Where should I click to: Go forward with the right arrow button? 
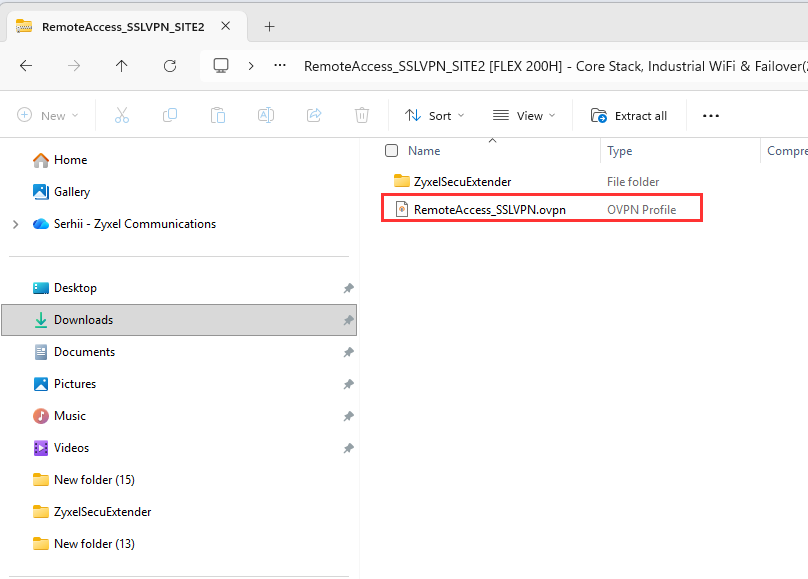pyautogui.click(x=74, y=66)
